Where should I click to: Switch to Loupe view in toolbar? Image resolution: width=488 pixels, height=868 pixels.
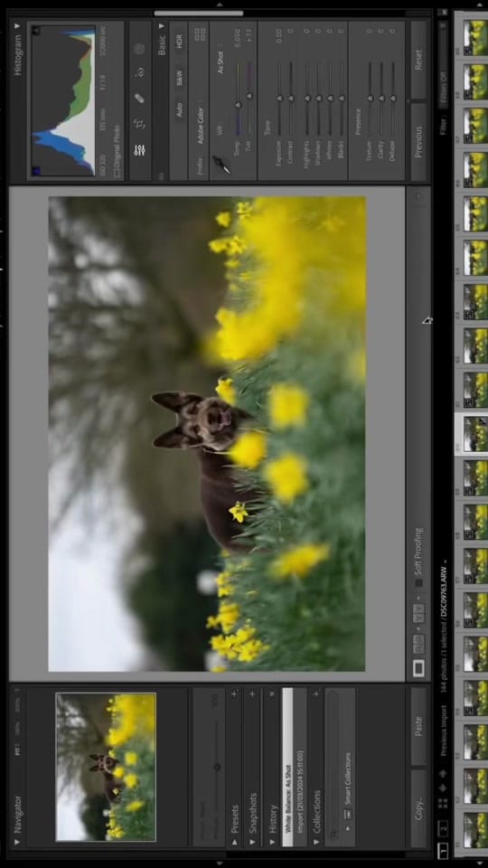click(419, 669)
